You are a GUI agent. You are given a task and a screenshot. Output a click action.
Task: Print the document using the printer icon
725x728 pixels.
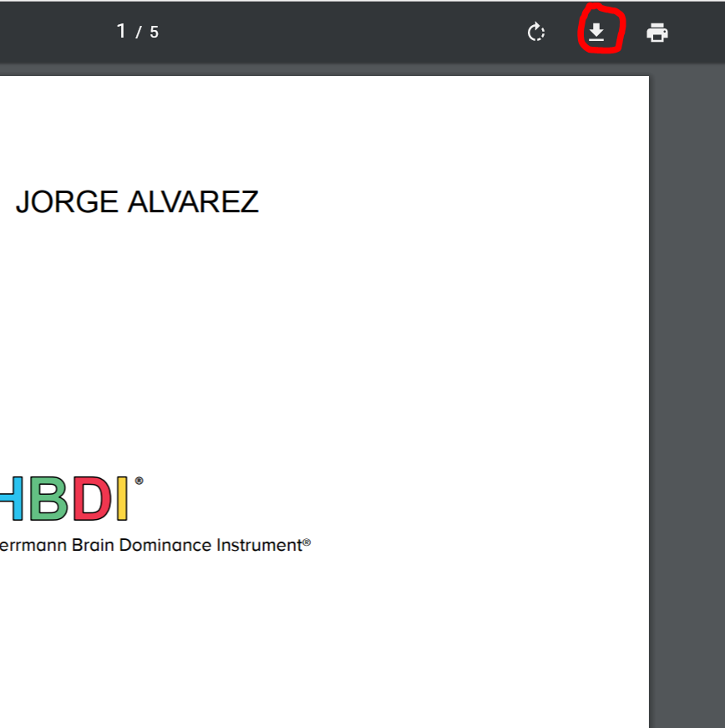(657, 33)
